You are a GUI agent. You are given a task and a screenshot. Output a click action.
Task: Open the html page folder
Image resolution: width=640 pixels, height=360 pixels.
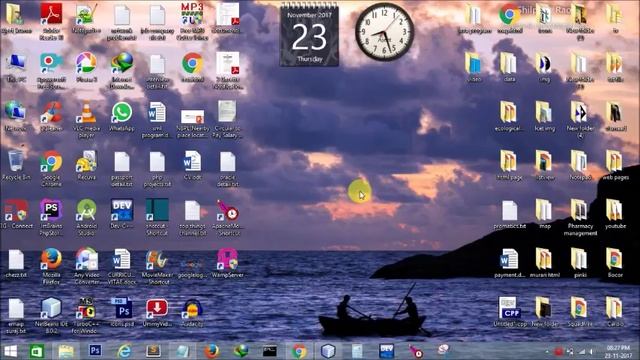(509, 165)
